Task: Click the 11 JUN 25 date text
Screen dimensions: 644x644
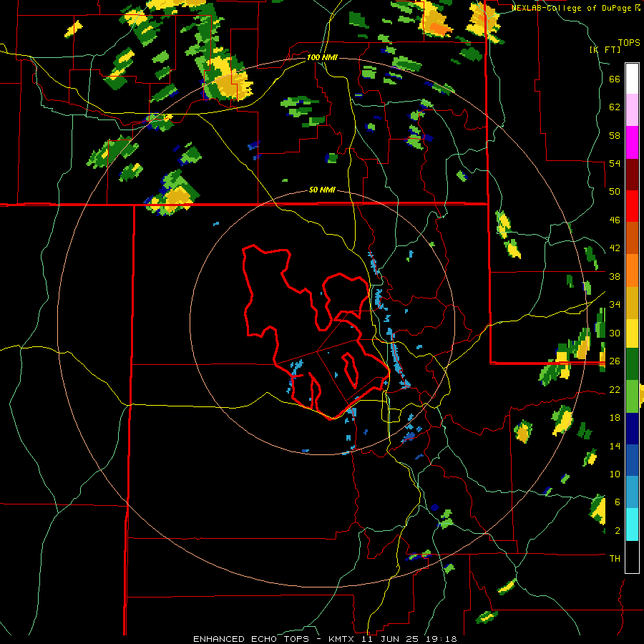Action: tap(391, 639)
